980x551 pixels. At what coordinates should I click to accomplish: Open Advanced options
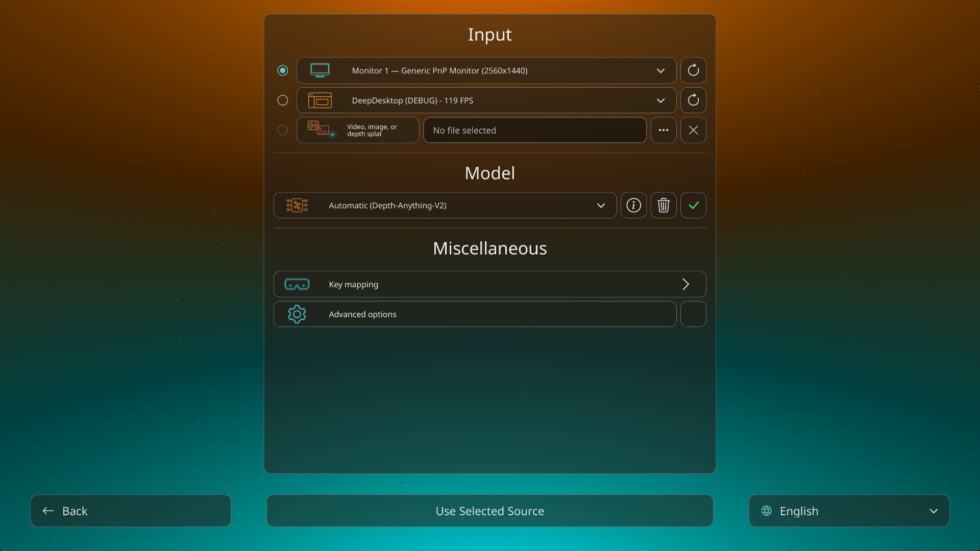(x=475, y=314)
